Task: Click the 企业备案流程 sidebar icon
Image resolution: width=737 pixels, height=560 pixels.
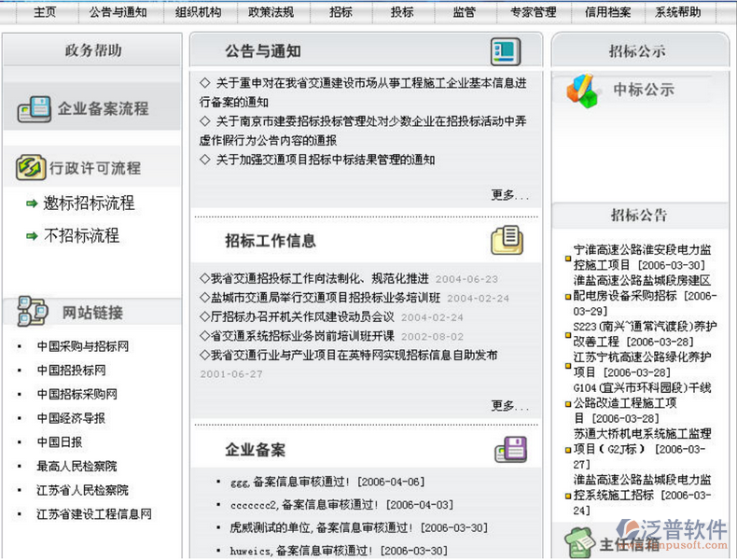Action: click(x=35, y=109)
